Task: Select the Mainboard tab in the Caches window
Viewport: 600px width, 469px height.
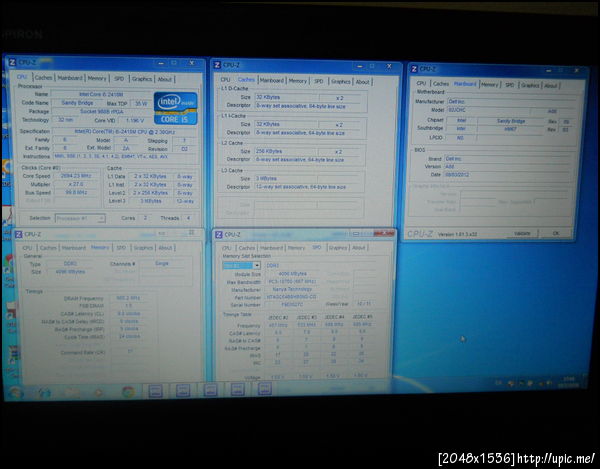Action: pos(272,80)
